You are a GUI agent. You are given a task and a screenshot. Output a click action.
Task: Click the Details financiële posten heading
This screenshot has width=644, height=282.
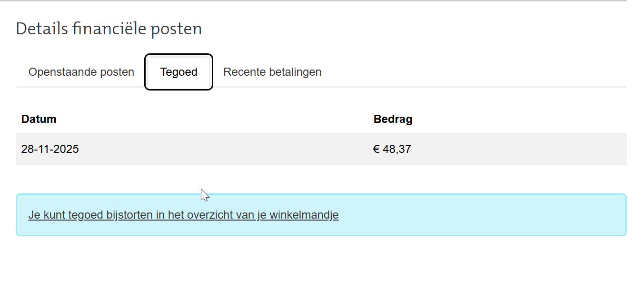pos(109,29)
